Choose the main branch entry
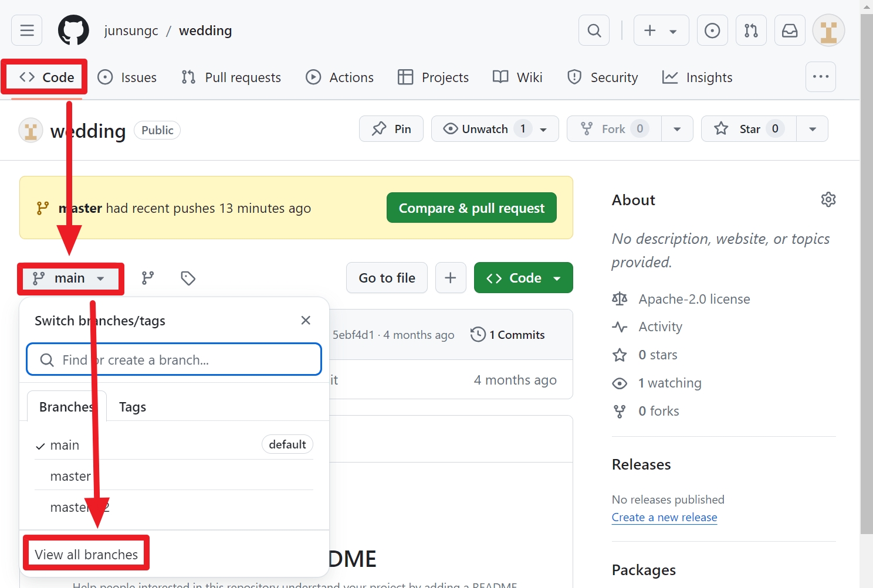This screenshot has width=873, height=588. (x=174, y=445)
